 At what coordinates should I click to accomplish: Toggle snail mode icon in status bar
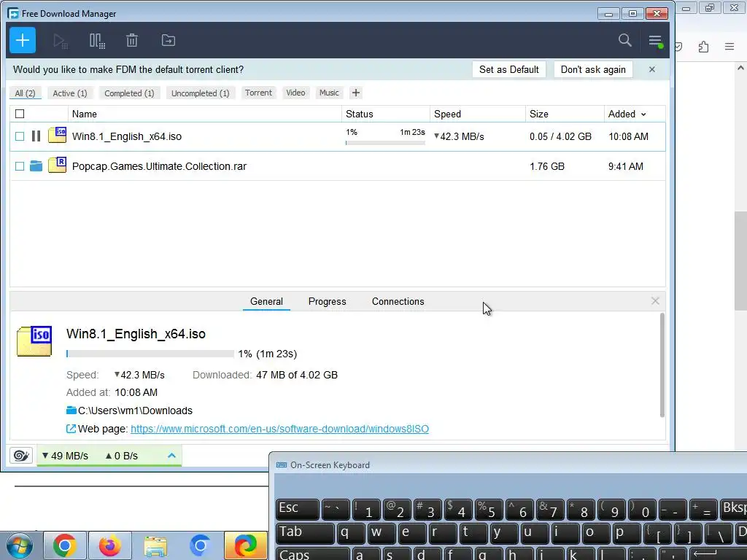click(21, 456)
